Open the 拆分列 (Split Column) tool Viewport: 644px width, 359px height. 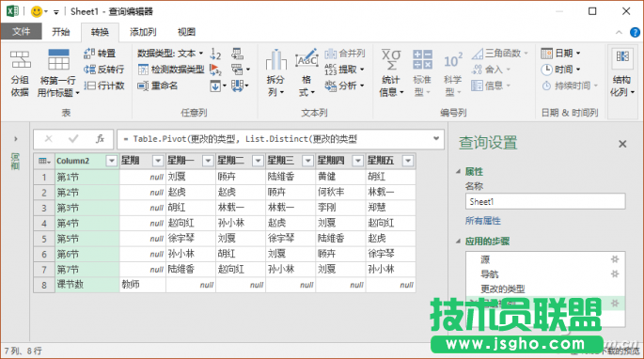pos(276,59)
